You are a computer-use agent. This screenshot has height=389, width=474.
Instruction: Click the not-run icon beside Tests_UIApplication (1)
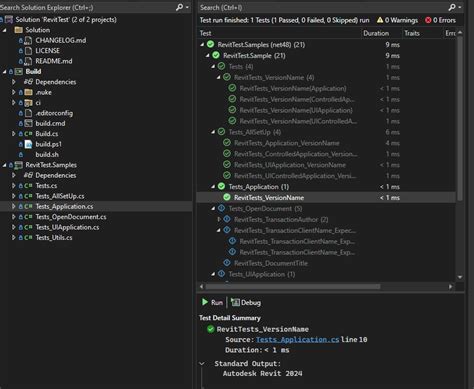221,274
